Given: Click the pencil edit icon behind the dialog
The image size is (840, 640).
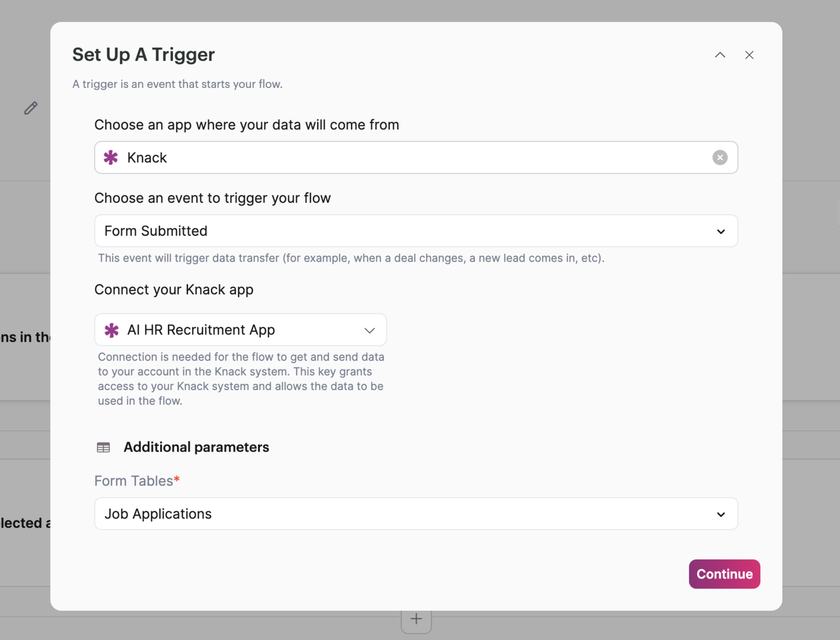Looking at the screenshot, I should [x=31, y=108].
